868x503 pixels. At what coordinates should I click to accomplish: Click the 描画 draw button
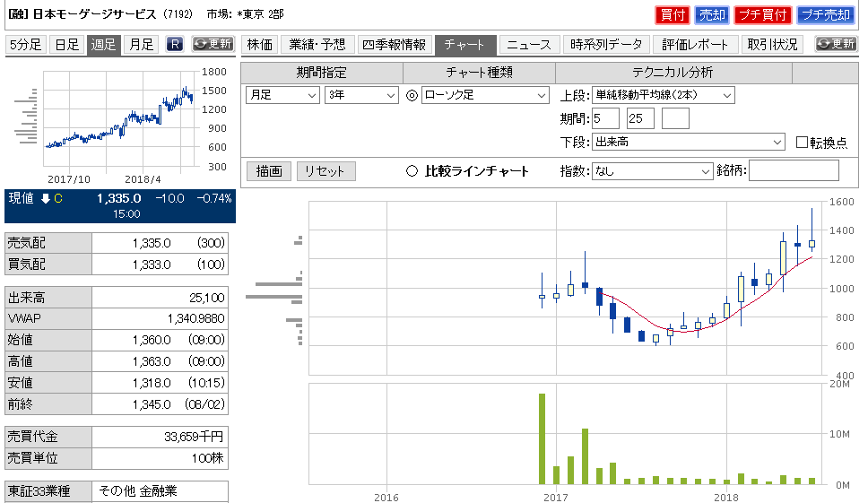click(x=268, y=171)
